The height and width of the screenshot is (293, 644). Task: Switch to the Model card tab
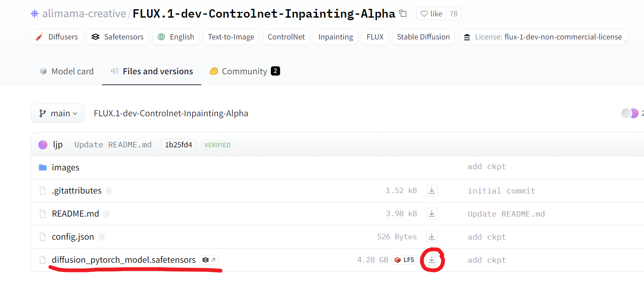point(67,71)
